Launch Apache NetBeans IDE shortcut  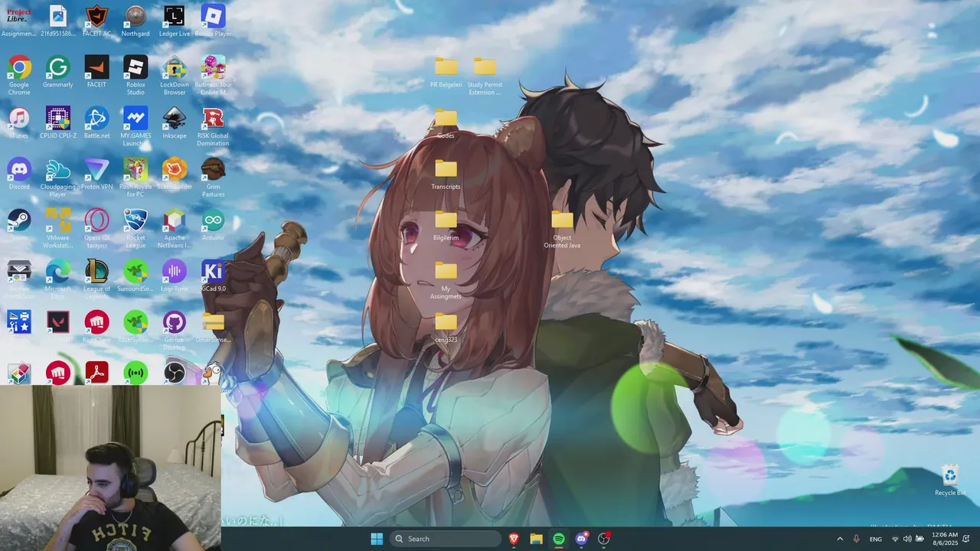(175, 229)
